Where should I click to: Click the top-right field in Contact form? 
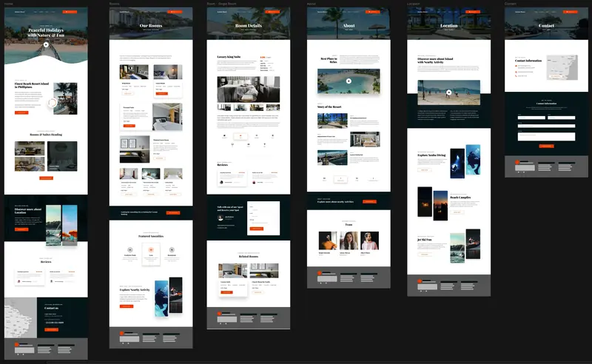562,118
